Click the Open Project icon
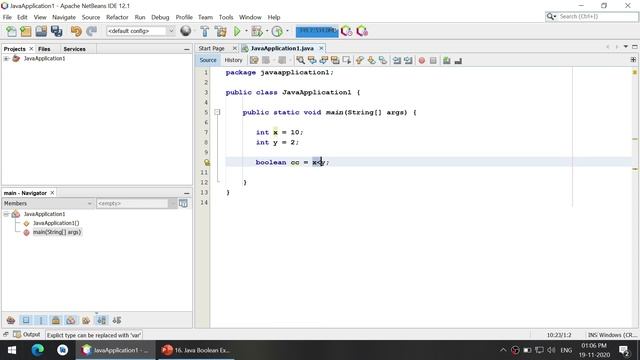The height and width of the screenshot is (360, 640). pos(41,31)
